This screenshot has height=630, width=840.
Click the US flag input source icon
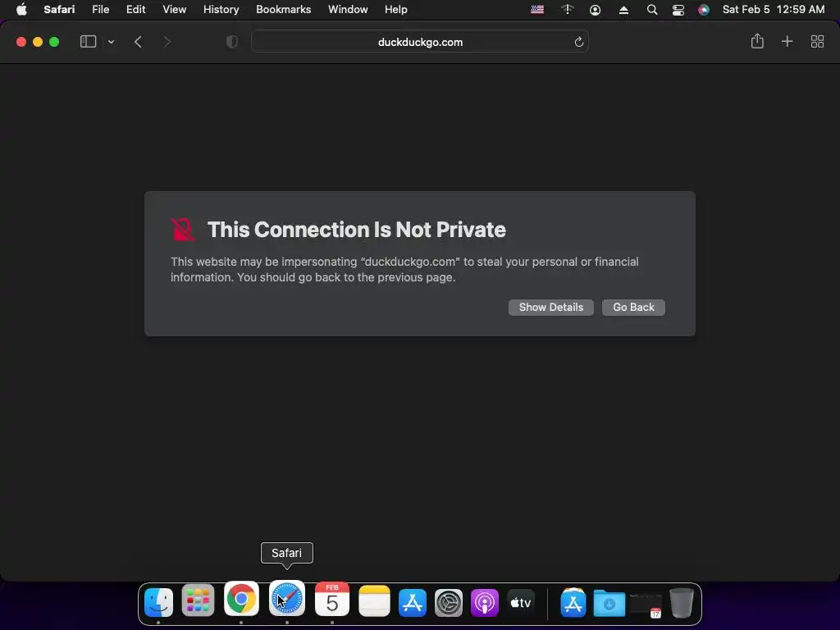pos(537,10)
